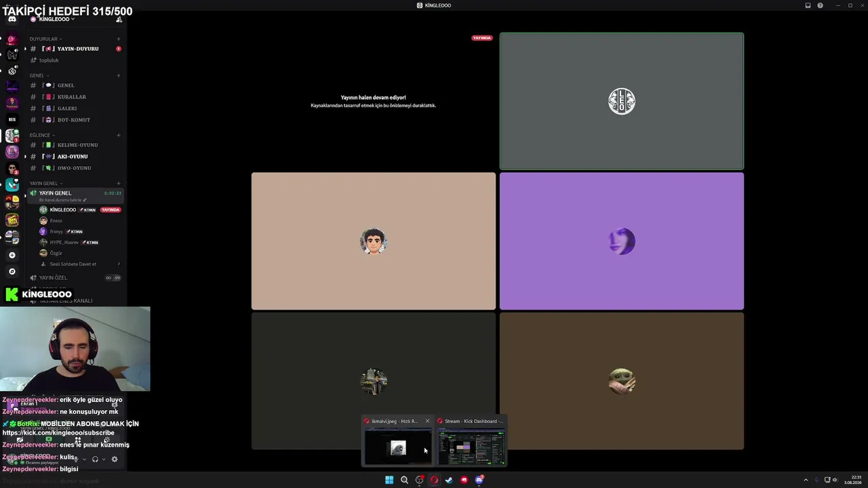The width and height of the screenshot is (868, 488).
Task: Open the KURALLAR channel
Action: (x=76, y=97)
